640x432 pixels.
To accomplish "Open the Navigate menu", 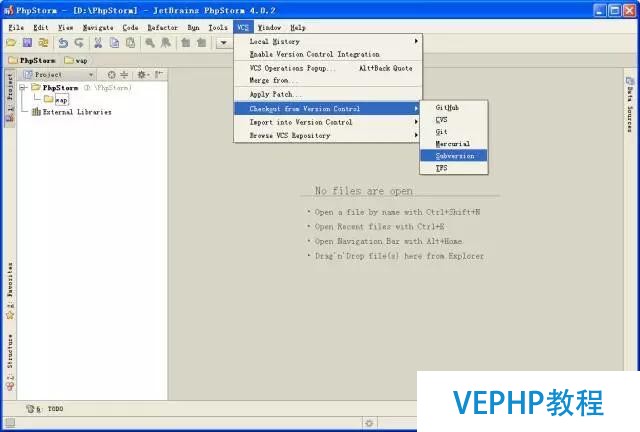I will (x=98, y=27).
